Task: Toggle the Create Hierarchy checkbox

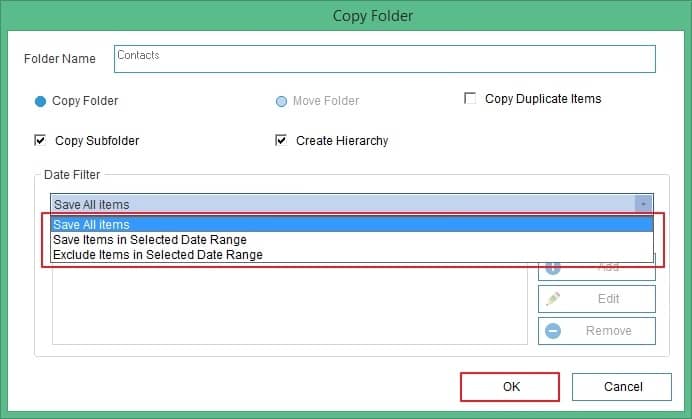Action: pos(281,140)
